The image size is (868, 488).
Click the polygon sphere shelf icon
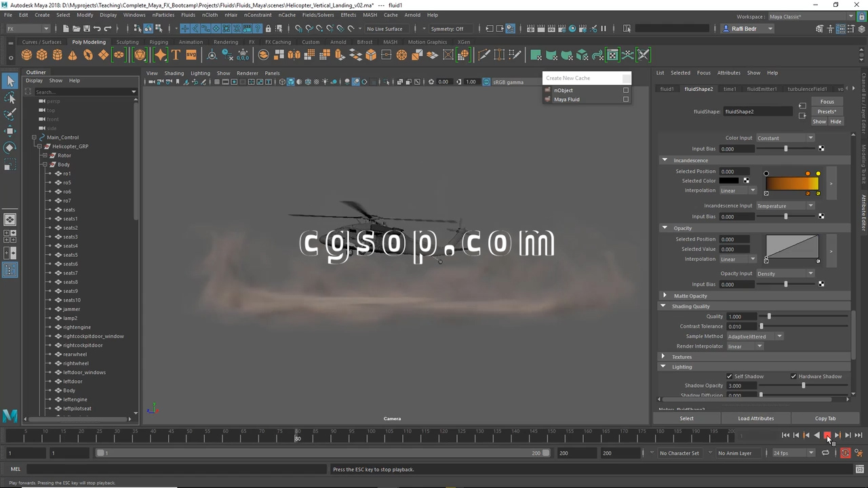[27, 55]
